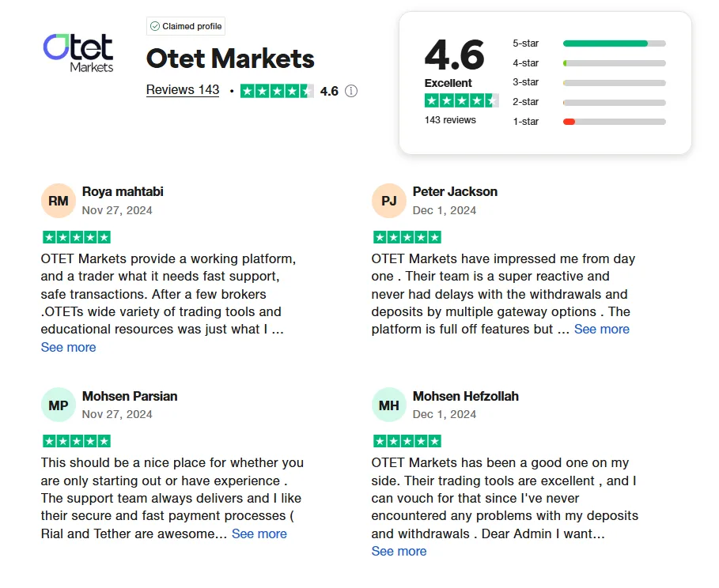Expand Roya mahtabi's review with See more
This screenshot has height=588, width=719.
(68, 347)
